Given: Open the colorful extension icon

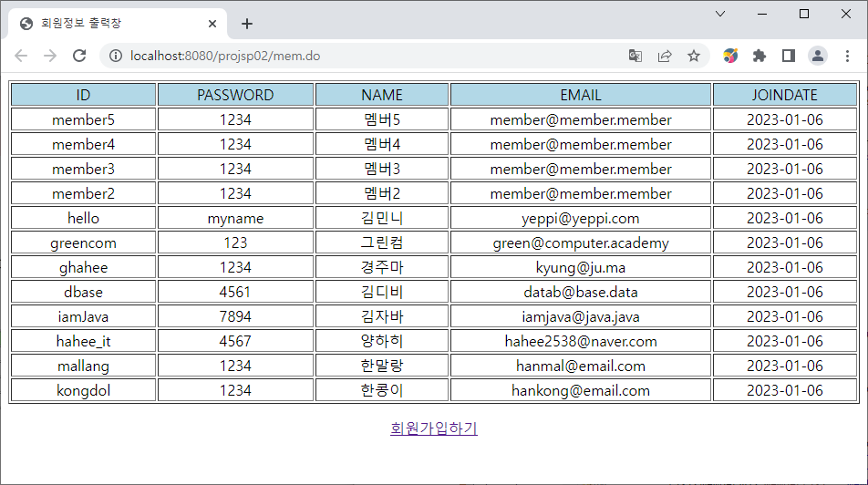Looking at the screenshot, I should tap(730, 56).
